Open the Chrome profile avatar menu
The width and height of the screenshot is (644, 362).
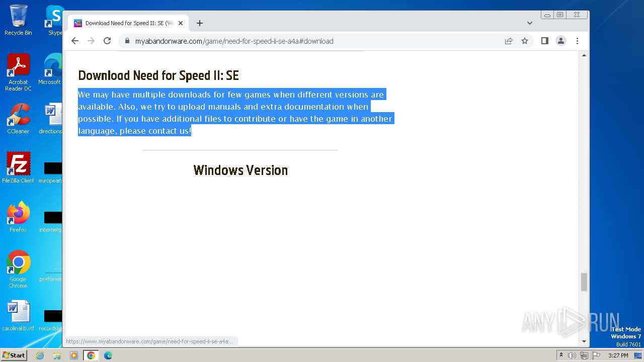click(x=561, y=41)
